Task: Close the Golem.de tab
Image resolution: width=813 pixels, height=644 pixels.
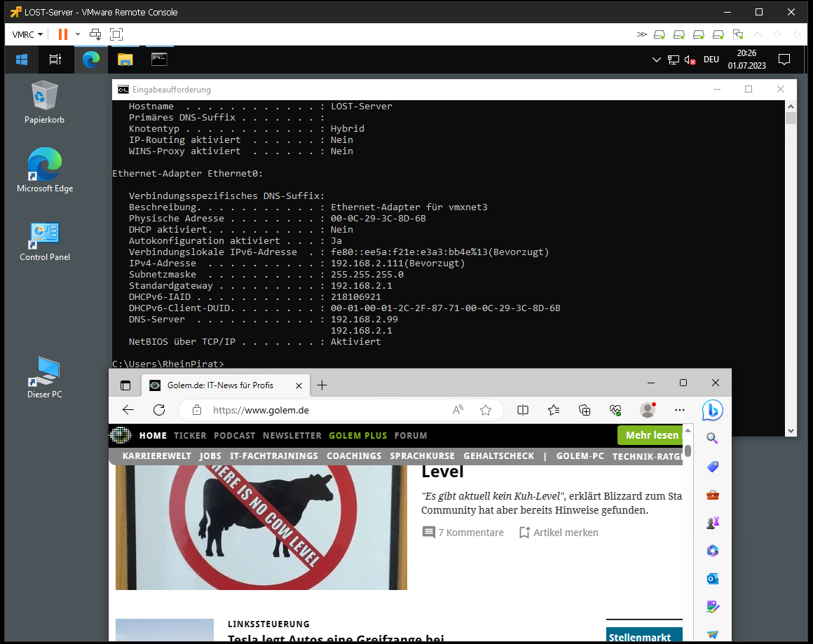Action: (x=299, y=386)
